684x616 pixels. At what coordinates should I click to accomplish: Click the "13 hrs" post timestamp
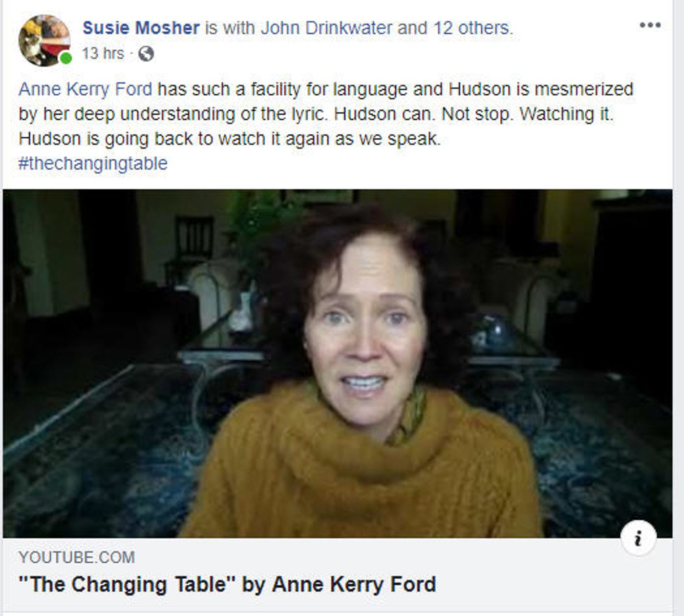103,53
